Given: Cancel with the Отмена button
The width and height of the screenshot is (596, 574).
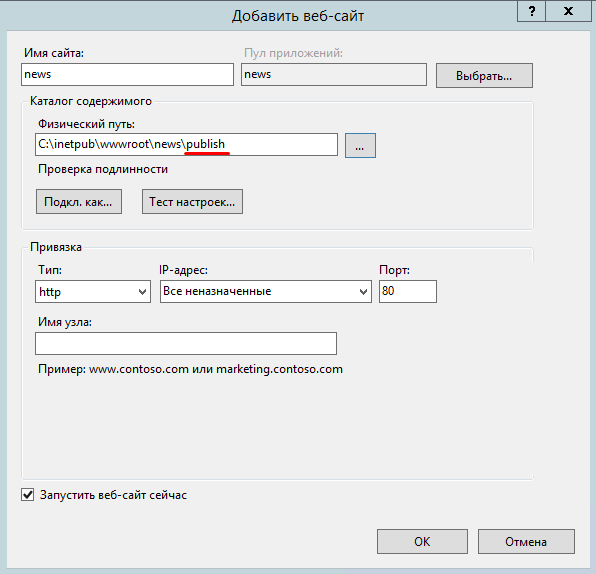Looking at the screenshot, I should (x=526, y=541).
